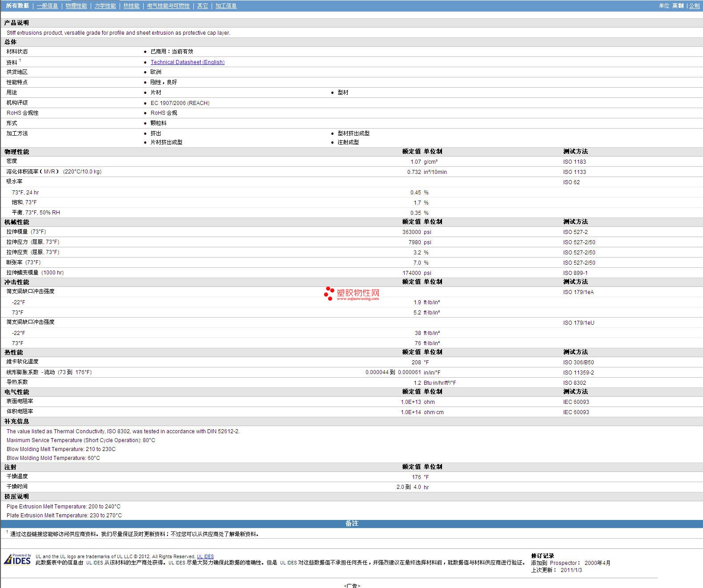This screenshot has height=588, width=703.
Task: Select the 所有数据 tab
Action: click(x=17, y=6)
